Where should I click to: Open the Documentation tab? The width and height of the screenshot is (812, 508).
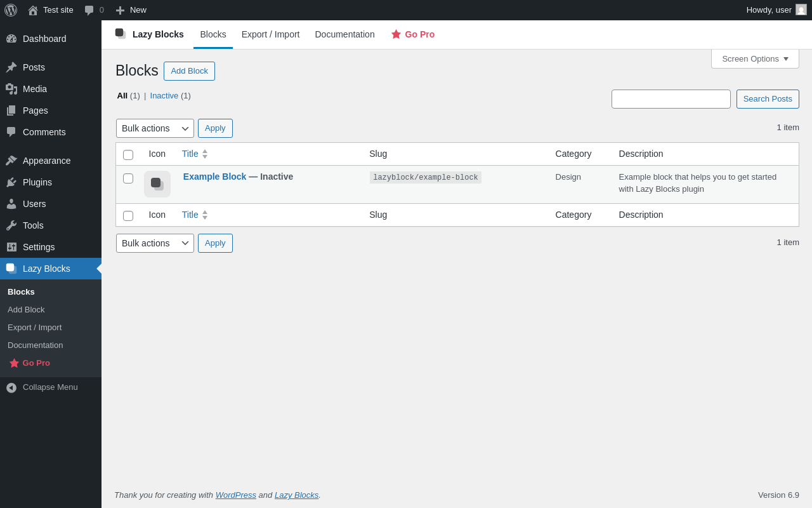tap(345, 34)
